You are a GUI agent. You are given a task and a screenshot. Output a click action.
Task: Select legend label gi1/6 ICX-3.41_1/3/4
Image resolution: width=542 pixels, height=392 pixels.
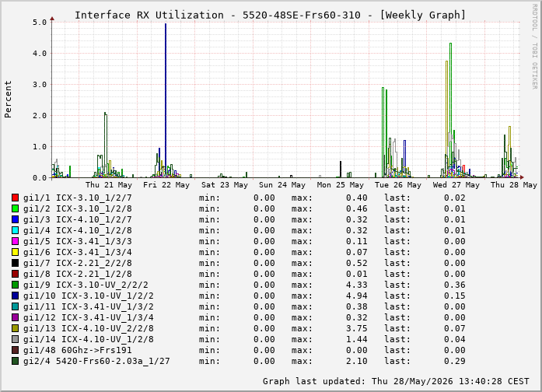(x=78, y=252)
